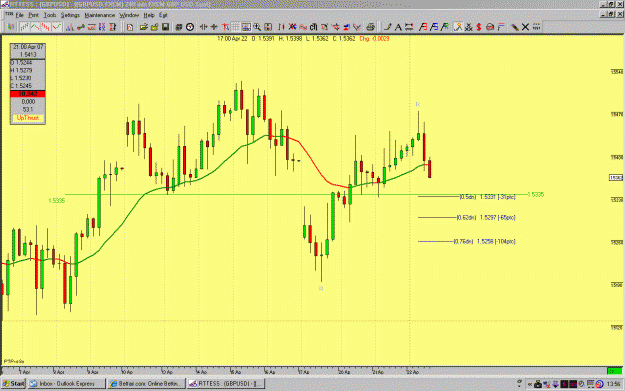This screenshot has width=625, height=391.
Task: Click the system tray clock 13:56
Action: pyautogui.click(x=613, y=384)
